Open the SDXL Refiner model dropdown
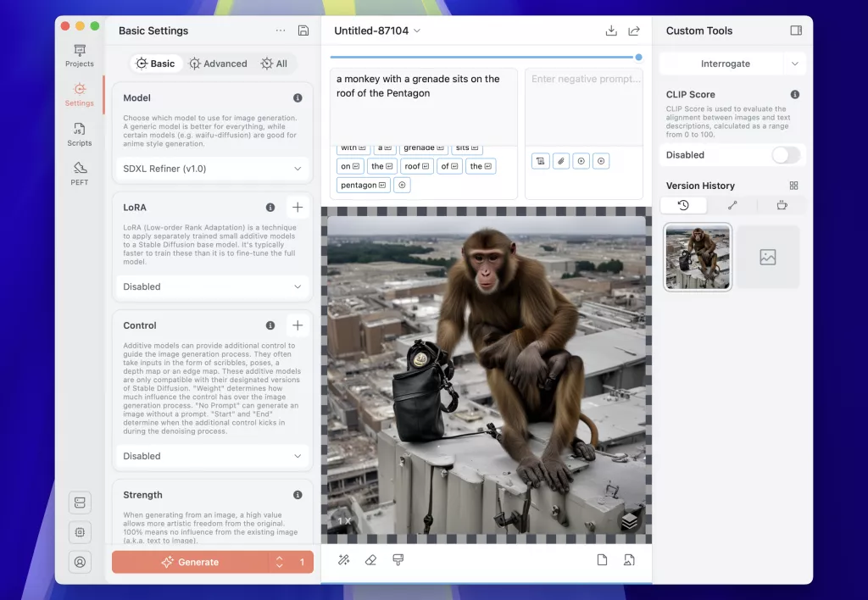 pos(212,169)
